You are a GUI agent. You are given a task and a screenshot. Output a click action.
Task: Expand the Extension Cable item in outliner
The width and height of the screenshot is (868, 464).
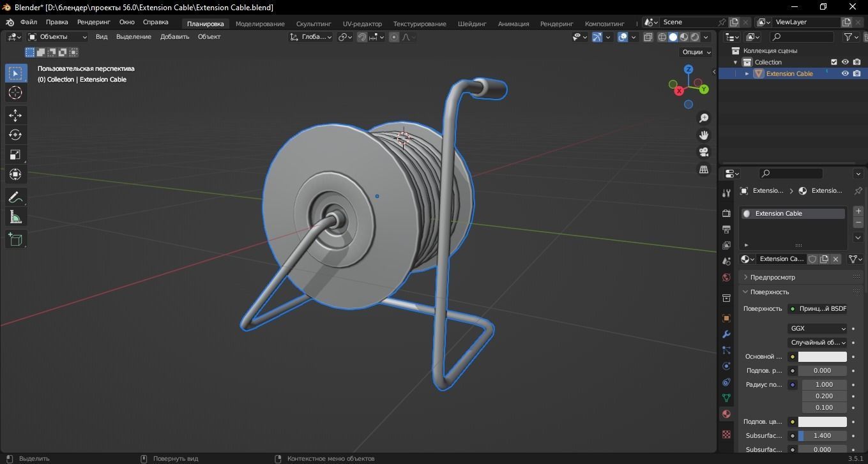[x=747, y=73]
